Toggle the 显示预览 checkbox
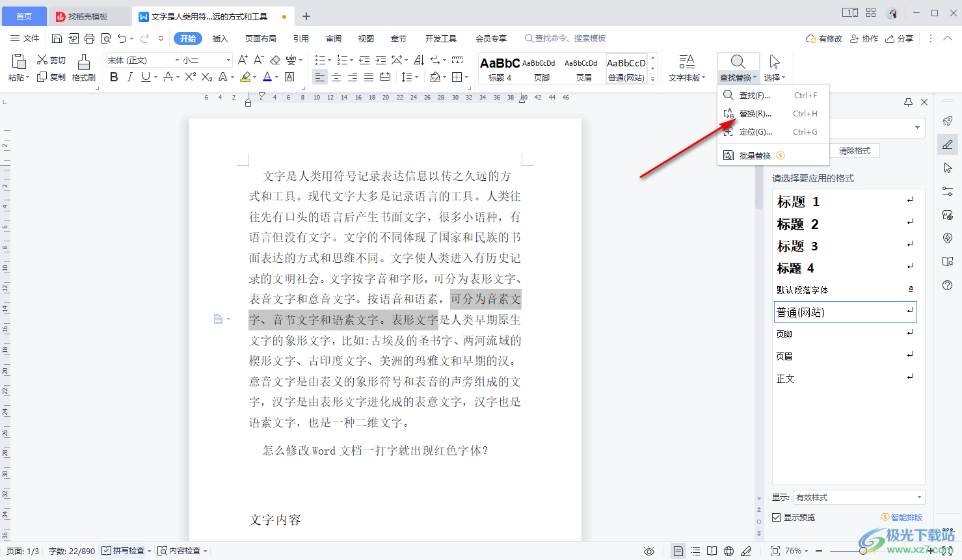962x560 pixels. click(x=776, y=517)
